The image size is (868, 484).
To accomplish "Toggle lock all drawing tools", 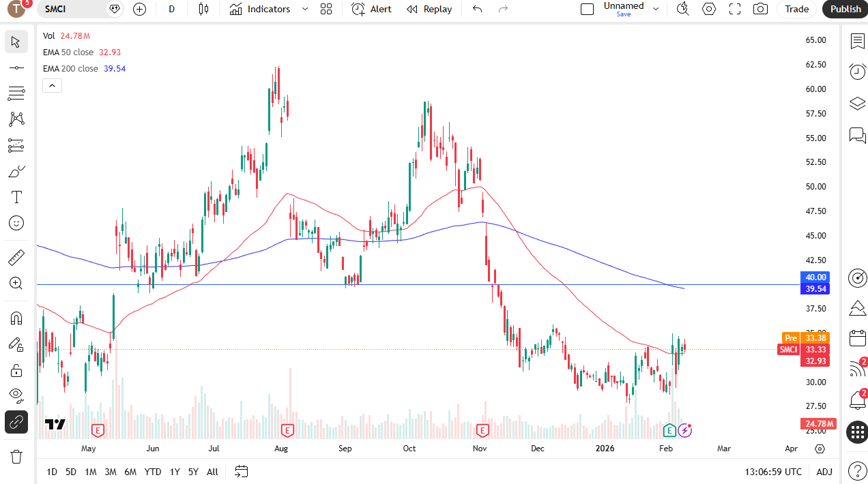I will coord(16,370).
